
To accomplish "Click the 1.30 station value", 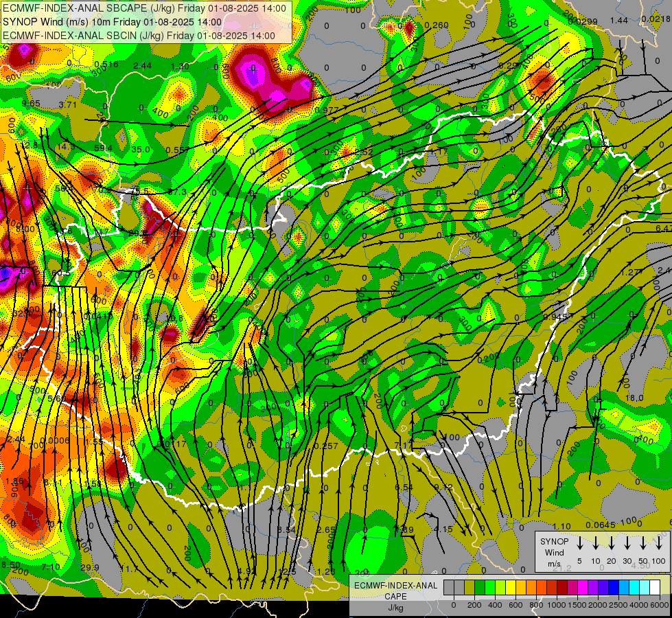I will [x=180, y=66].
